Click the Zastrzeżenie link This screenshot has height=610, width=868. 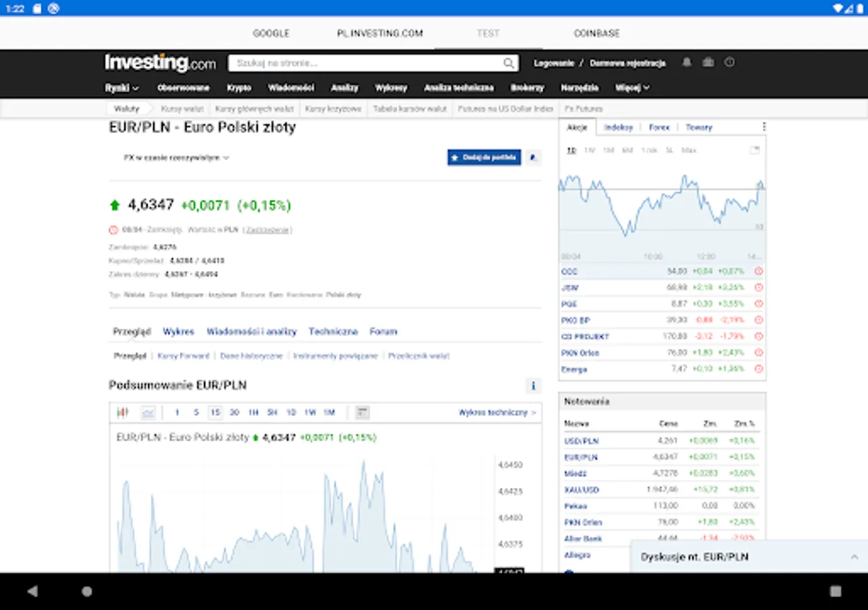pyautogui.click(x=267, y=230)
